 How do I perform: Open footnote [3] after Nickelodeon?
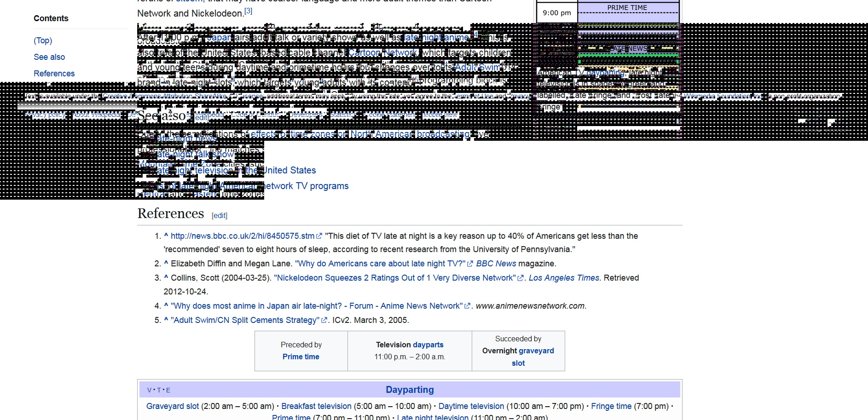[249, 11]
